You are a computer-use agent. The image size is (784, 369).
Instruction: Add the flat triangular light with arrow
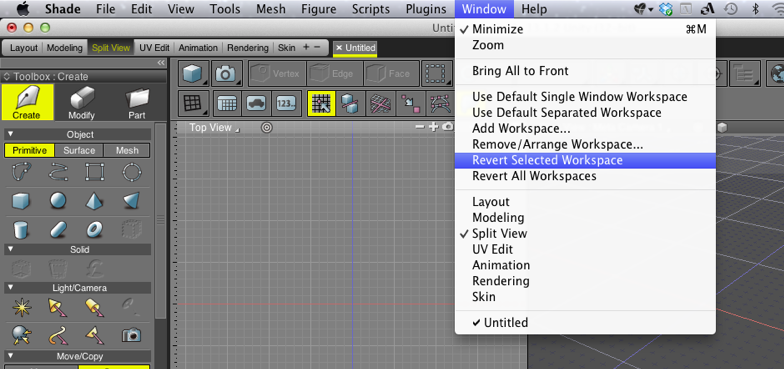coord(93,334)
